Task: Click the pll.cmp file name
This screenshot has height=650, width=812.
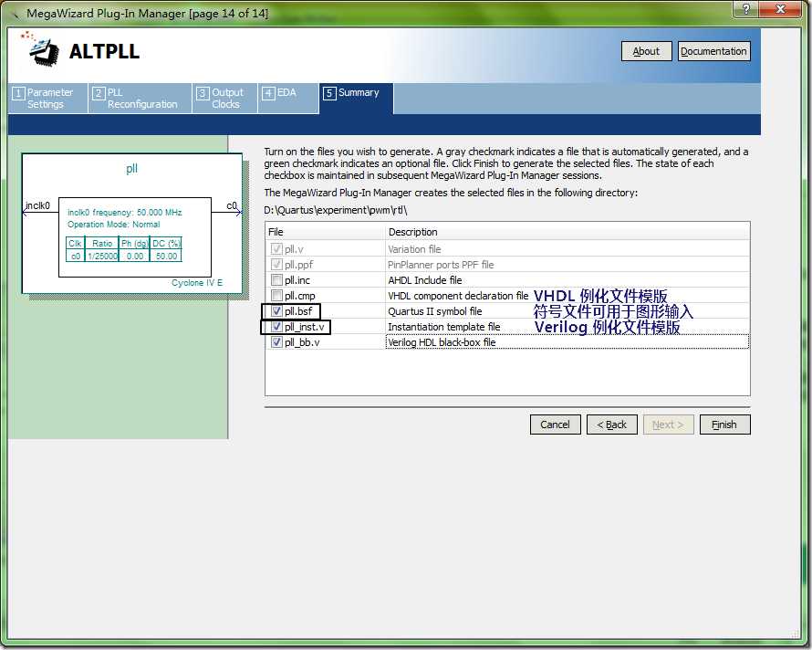Action: 300,296
